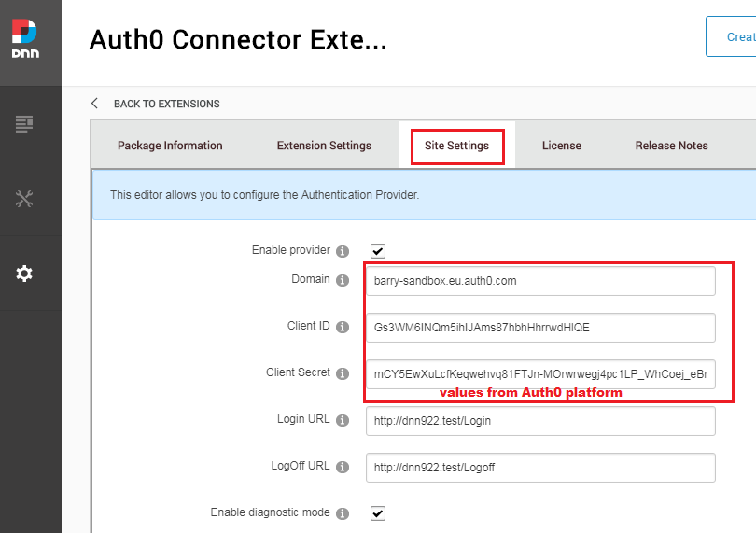Show the Client Secret info tooltip icon

pyautogui.click(x=343, y=373)
